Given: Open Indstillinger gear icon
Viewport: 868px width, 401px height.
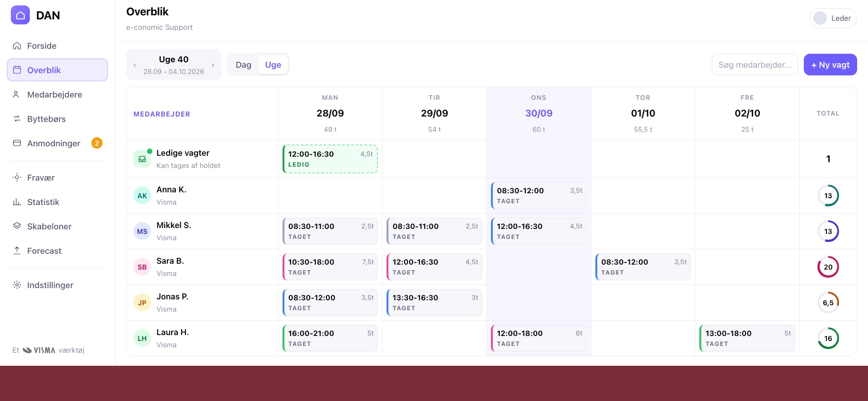Looking at the screenshot, I should [17, 285].
